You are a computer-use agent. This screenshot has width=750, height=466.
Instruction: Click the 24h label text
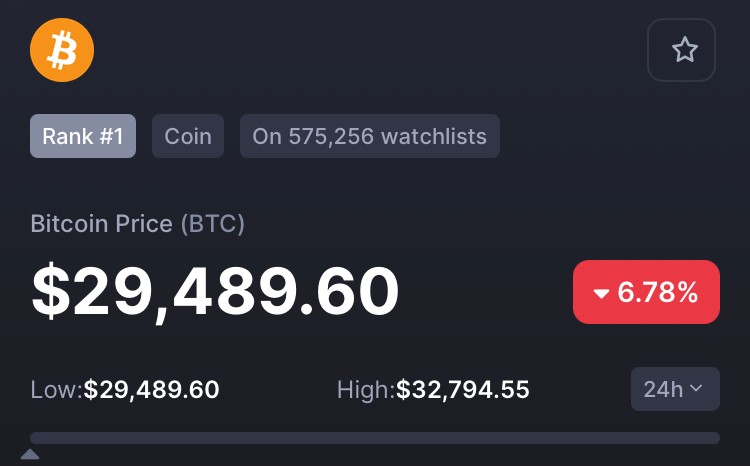point(663,389)
